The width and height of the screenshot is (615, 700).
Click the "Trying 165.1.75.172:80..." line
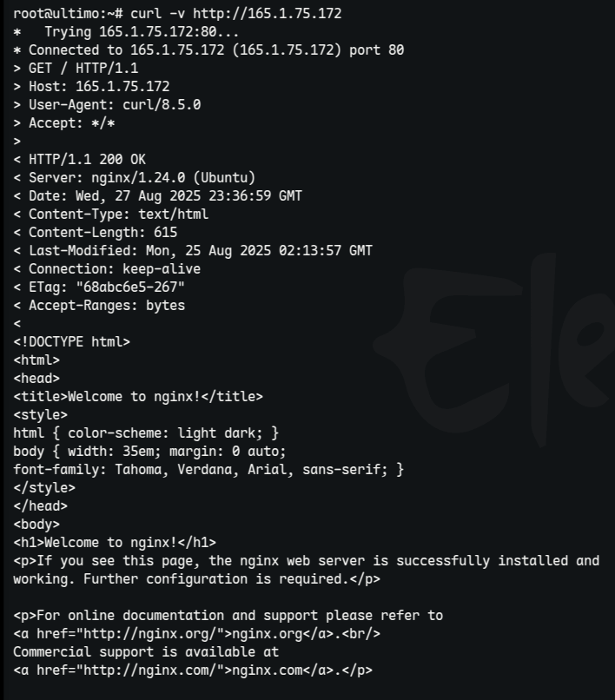(x=130, y=32)
